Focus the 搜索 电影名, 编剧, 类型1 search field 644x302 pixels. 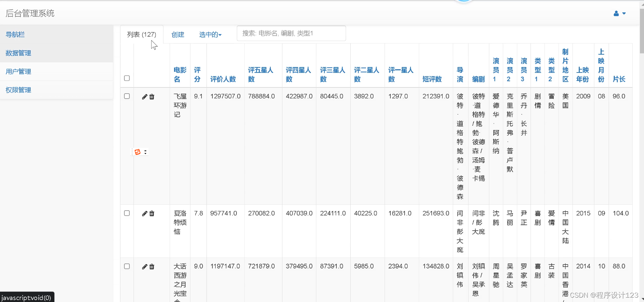coord(291,34)
